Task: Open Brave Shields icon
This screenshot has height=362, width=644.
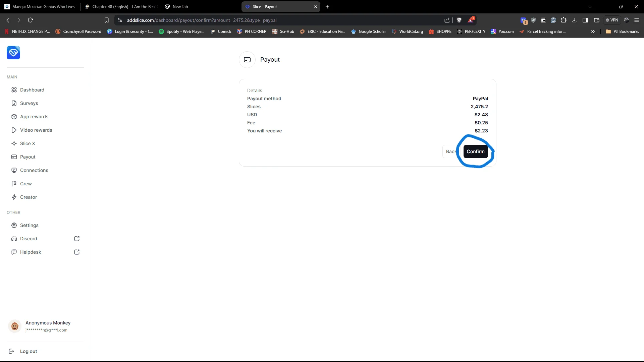Action: pyautogui.click(x=459, y=20)
